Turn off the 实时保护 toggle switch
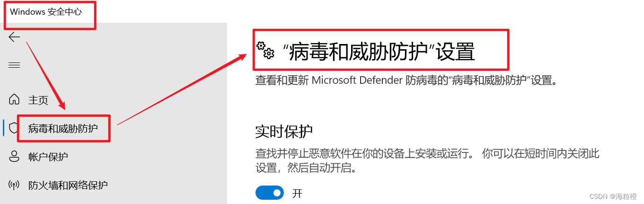This screenshot has height=204, width=644. [x=270, y=193]
